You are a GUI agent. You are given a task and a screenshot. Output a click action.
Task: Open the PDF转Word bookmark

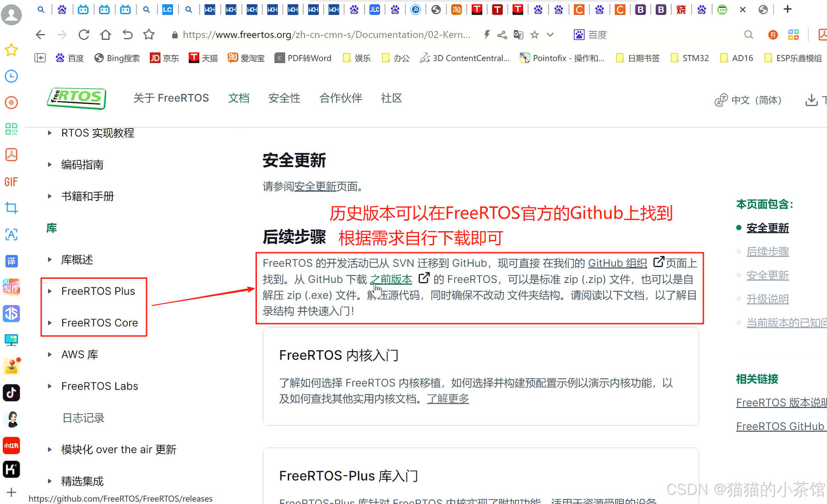pos(303,58)
